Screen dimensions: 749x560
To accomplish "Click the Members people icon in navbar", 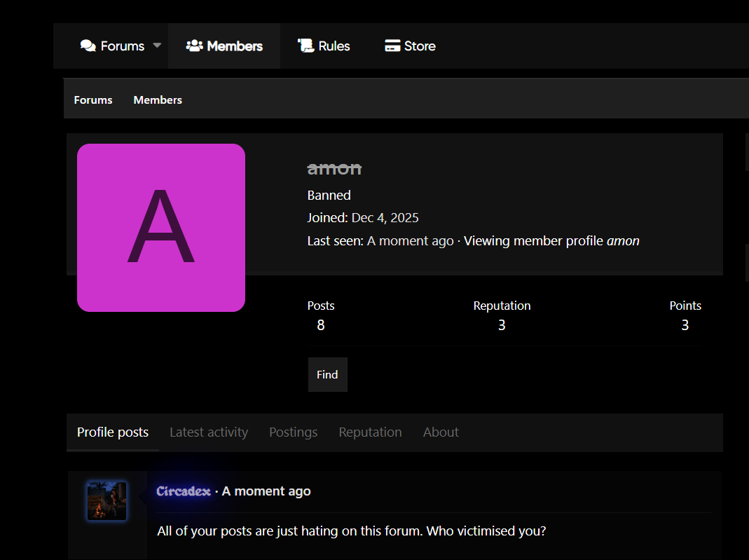I will pos(194,46).
